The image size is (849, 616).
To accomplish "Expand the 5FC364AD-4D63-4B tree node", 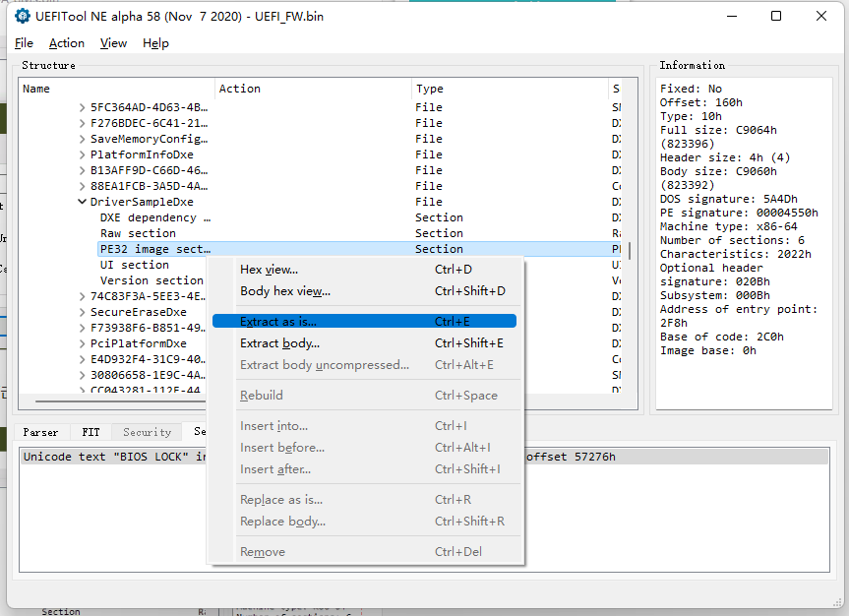I will point(82,107).
